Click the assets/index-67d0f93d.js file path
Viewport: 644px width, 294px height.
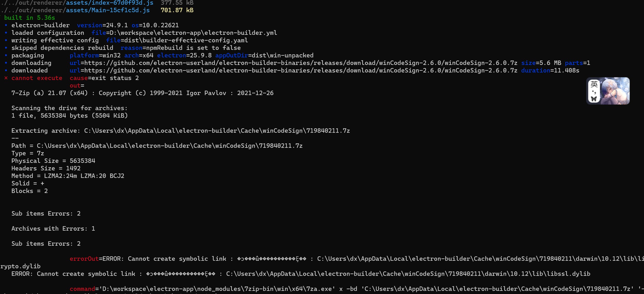pos(110,3)
